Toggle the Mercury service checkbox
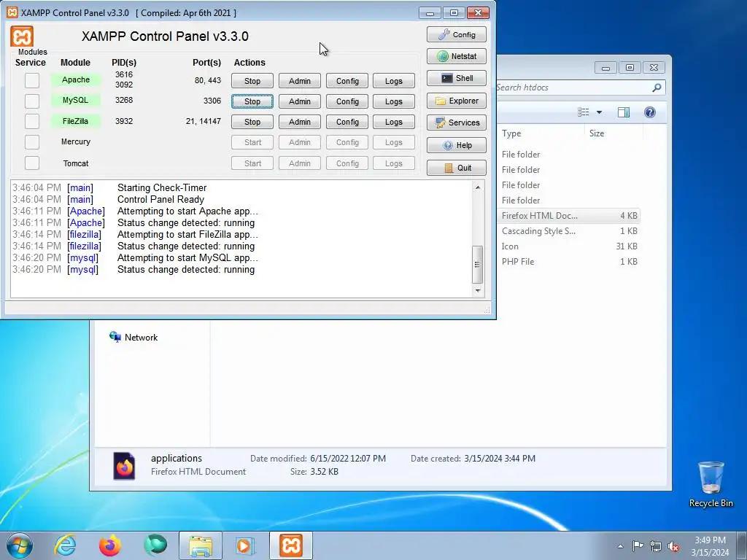Viewport: 747px width, 560px height. point(32,142)
